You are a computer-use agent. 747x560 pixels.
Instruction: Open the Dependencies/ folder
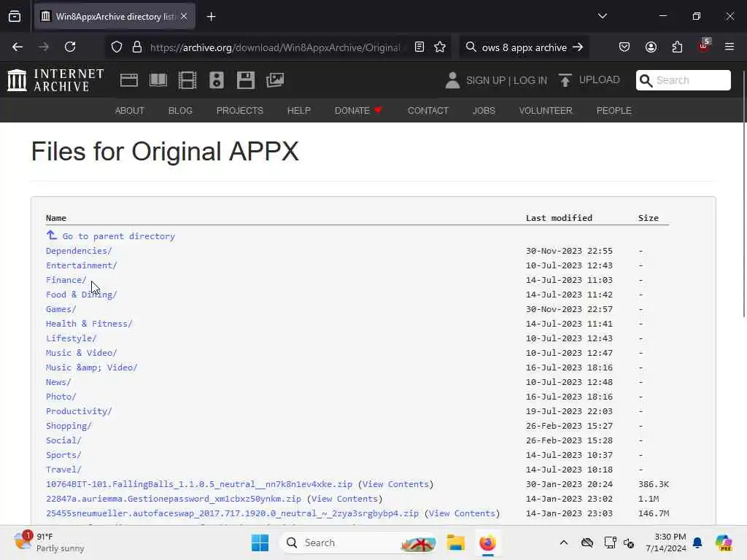click(79, 251)
